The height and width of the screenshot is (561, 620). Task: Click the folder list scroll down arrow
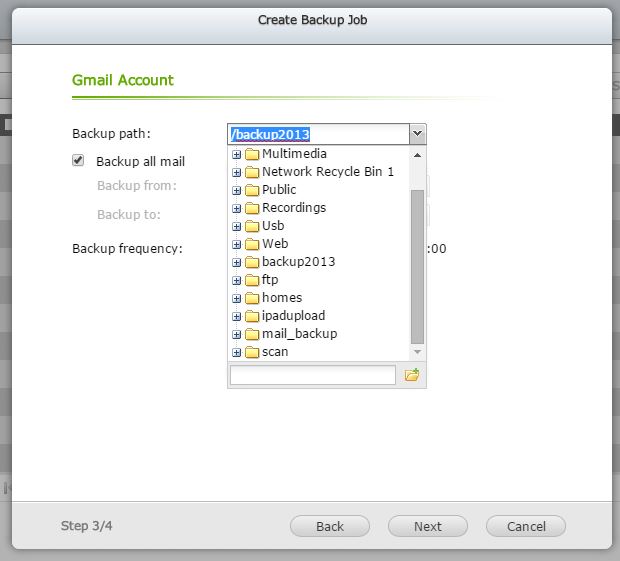coord(417,351)
